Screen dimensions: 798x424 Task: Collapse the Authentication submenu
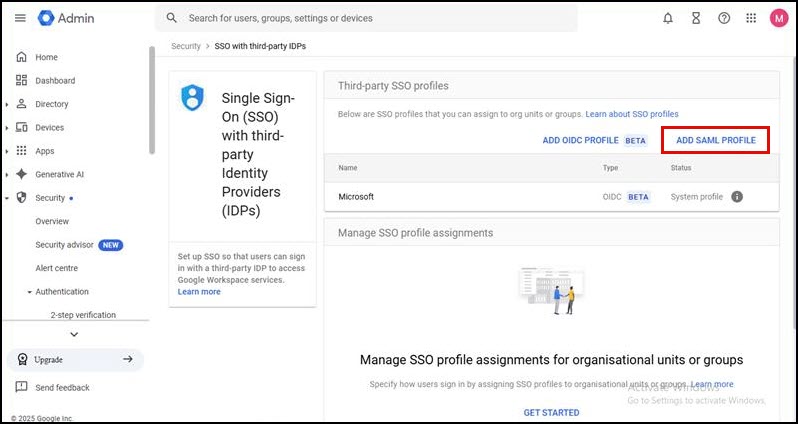point(29,292)
